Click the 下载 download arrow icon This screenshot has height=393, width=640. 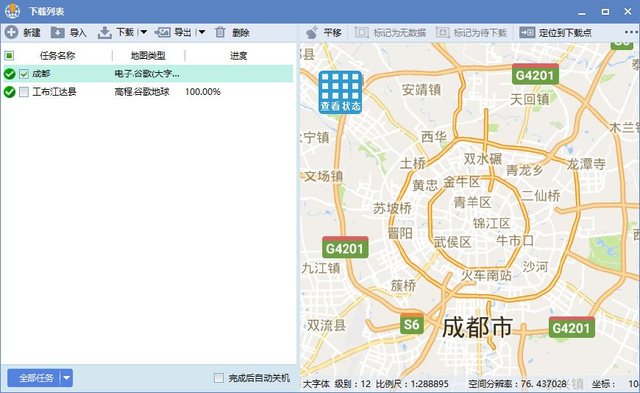pos(104,33)
